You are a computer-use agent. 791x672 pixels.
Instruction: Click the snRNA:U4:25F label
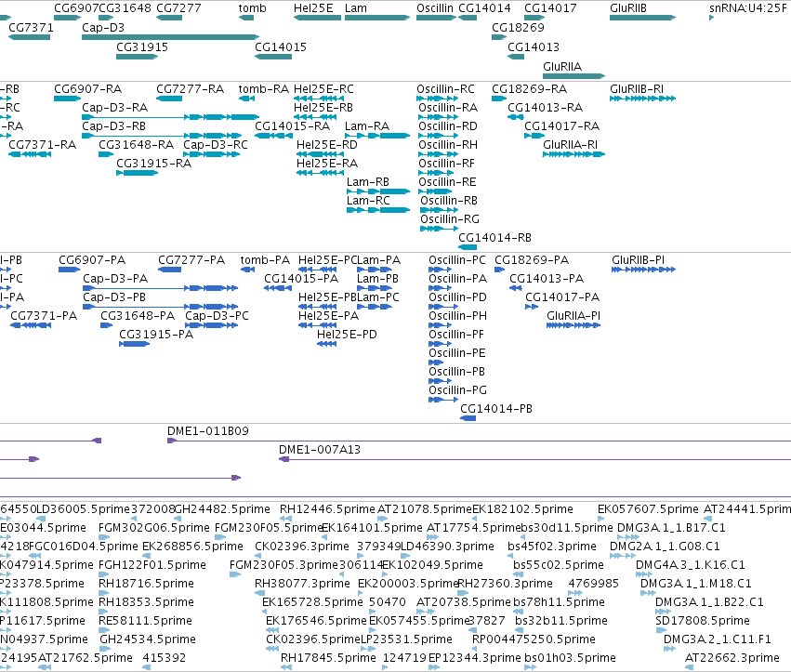747,8
